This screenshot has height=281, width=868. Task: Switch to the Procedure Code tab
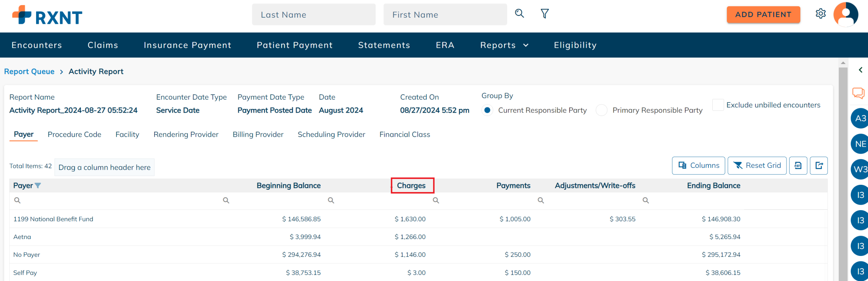(74, 134)
